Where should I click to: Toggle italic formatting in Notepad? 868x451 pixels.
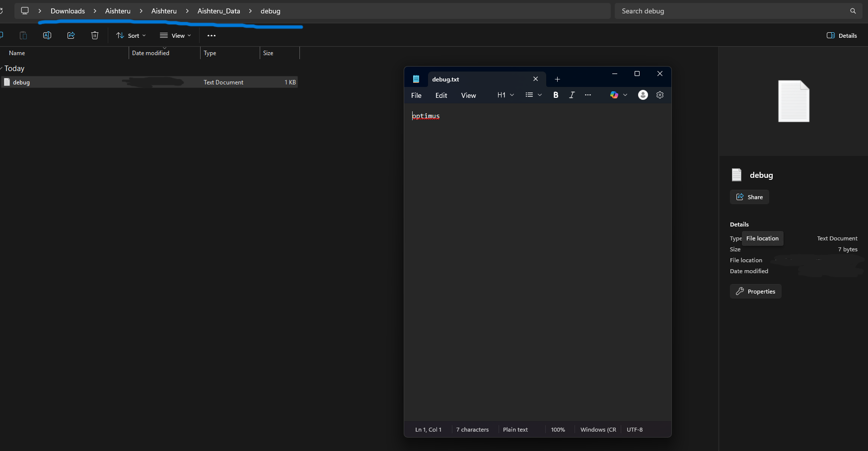[572, 95]
